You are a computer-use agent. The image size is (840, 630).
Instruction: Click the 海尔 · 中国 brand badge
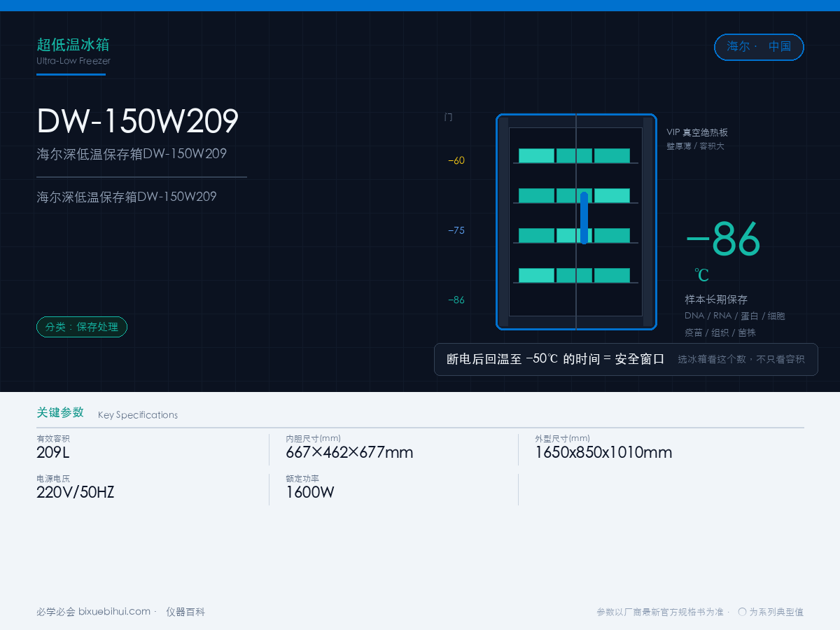tap(759, 47)
